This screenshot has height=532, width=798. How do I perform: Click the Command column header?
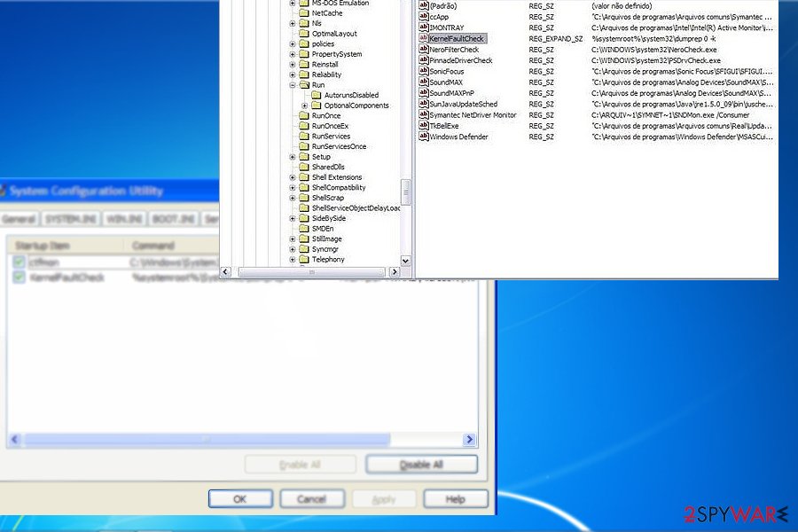pyautogui.click(x=171, y=246)
